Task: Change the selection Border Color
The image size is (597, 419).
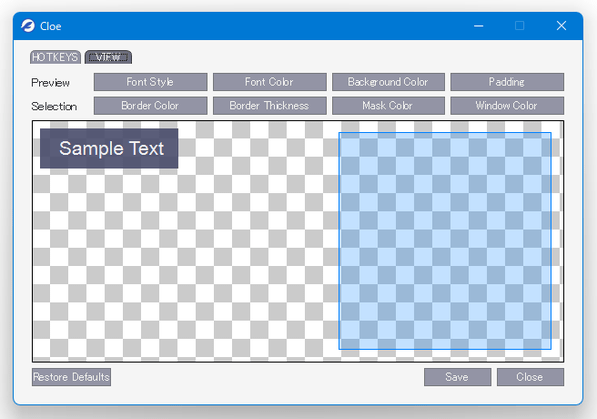Action: (x=150, y=106)
